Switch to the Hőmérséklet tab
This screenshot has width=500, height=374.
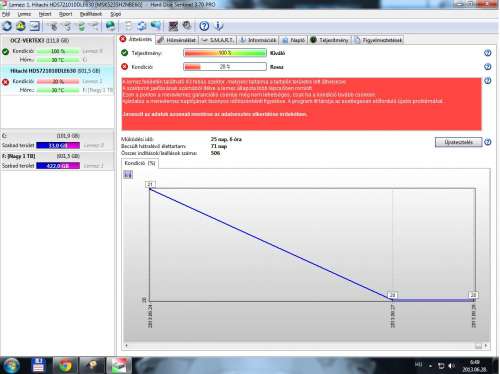coord(177,40)
